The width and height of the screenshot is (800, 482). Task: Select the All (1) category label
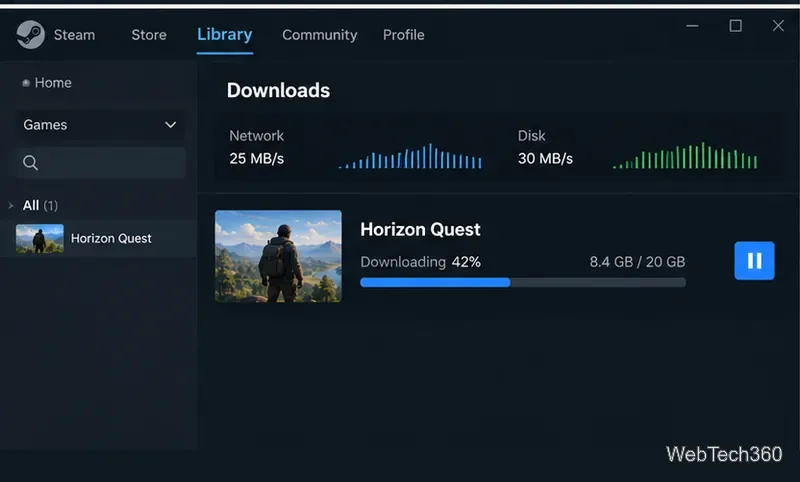40,206
